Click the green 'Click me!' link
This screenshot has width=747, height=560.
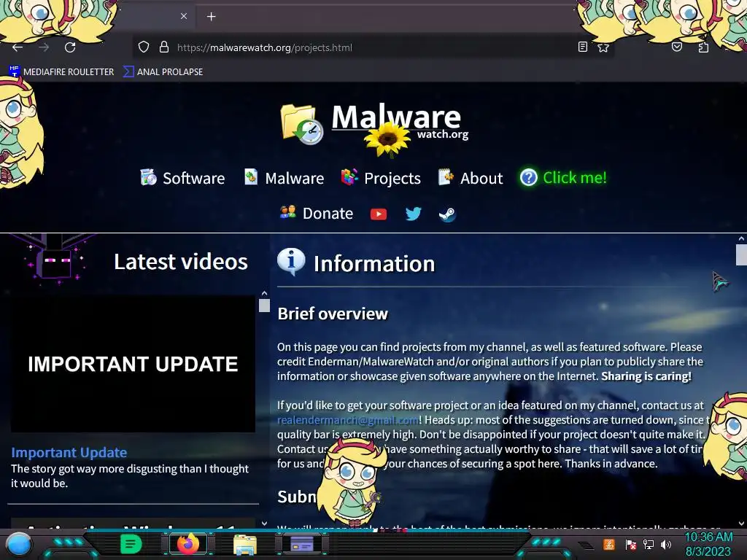pos(575,178)
